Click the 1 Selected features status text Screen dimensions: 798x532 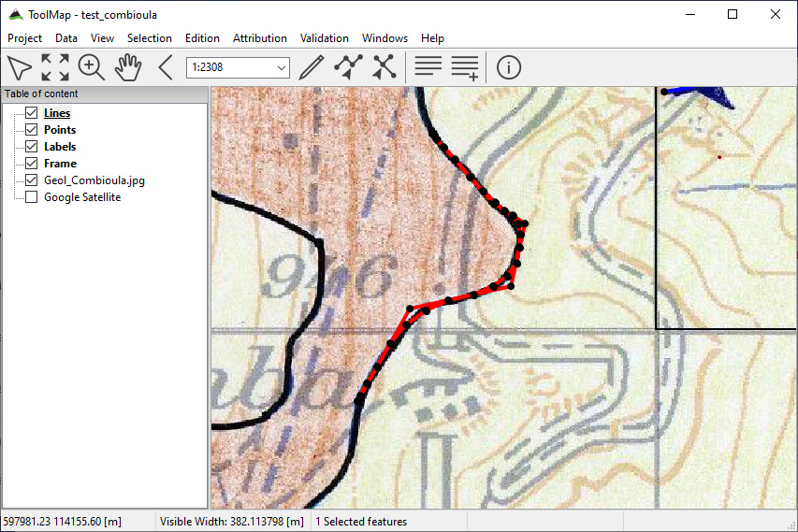(361, 522)
